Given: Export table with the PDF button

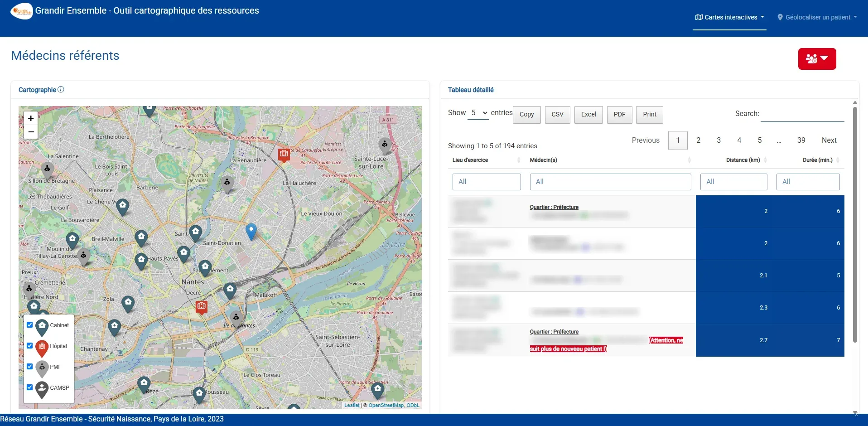Looking at the screenshot, I should 619,115.
